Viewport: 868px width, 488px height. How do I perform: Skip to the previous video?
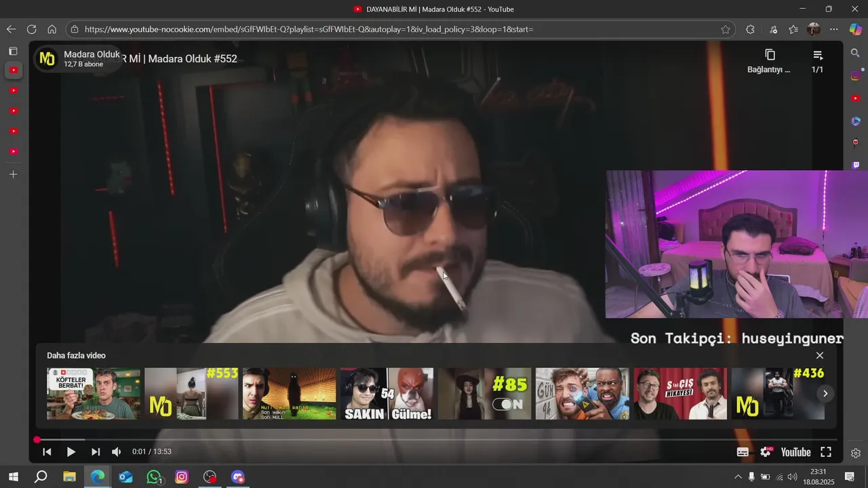[x=47, y=452]
